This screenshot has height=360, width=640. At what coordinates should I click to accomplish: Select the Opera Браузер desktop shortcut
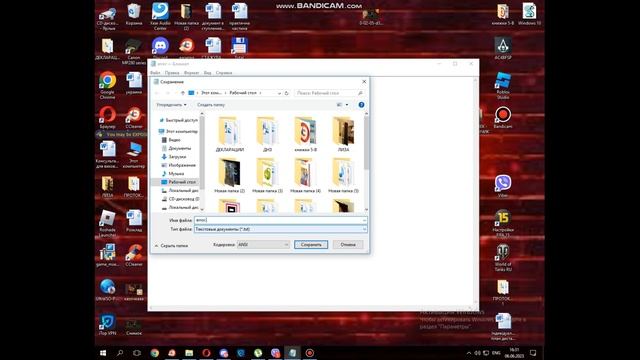coord(107,118)
